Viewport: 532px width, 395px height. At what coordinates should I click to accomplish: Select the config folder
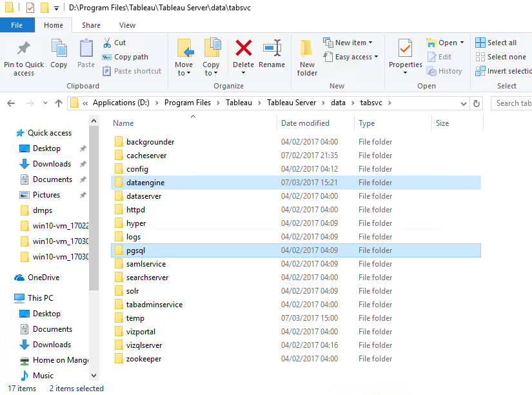[x=296, y=169]
